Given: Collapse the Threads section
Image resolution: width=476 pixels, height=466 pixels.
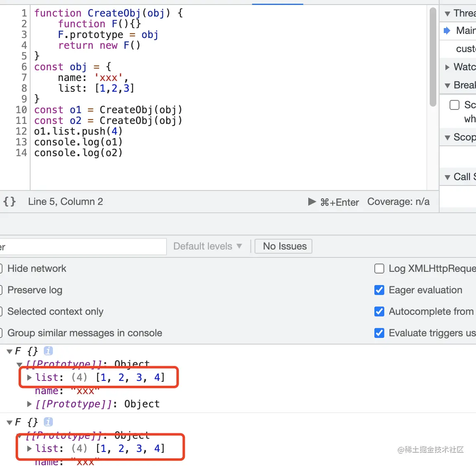Looking at the screenshot, I should pyautogui.click(x=447, y=14).
